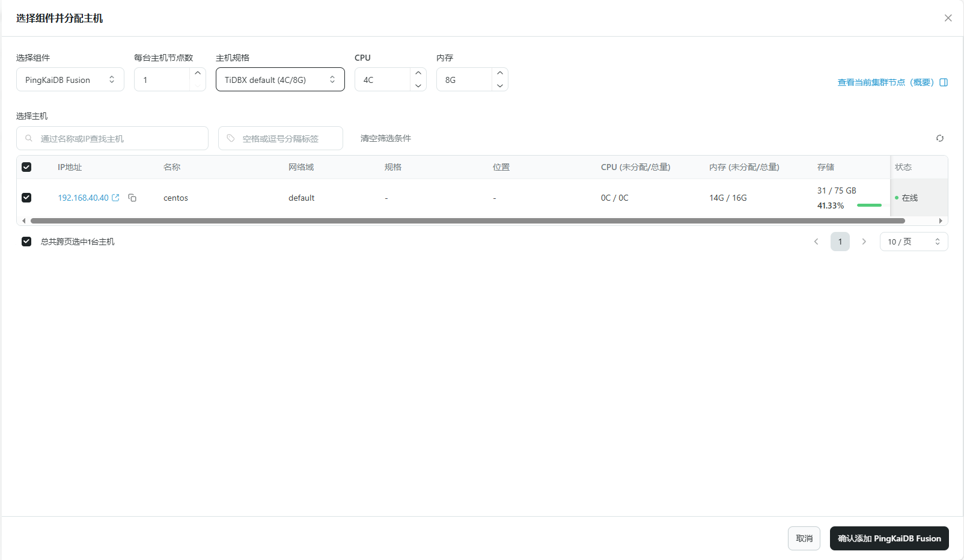Image resolution: width=964 pixels, height=560 pixels.
Task: Open the 10 per page size dropdown
Action: coord(914,242)
